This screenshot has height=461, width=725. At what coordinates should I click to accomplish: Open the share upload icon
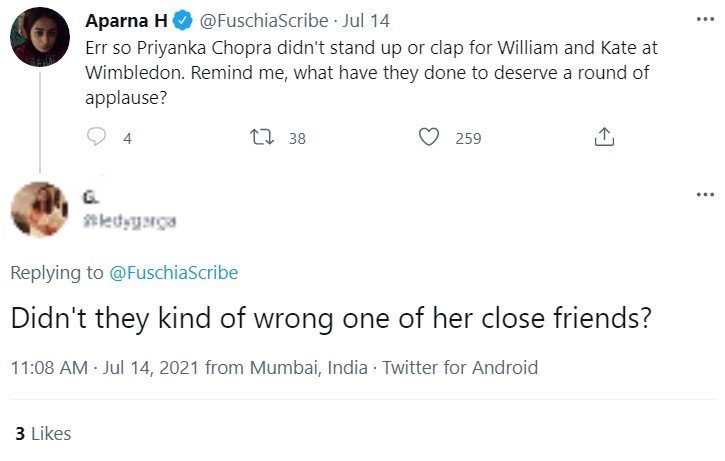pyautogui.click(x=604, y=137)
